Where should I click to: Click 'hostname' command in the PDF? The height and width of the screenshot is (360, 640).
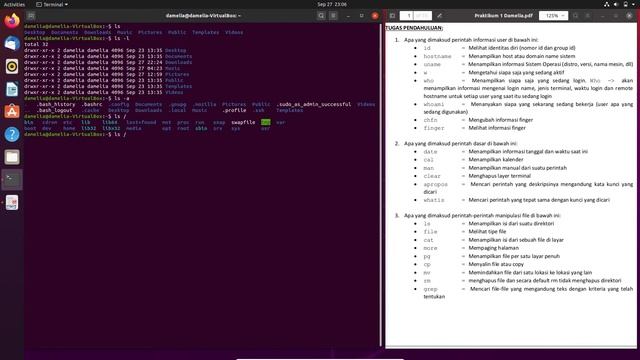point(437,56)
